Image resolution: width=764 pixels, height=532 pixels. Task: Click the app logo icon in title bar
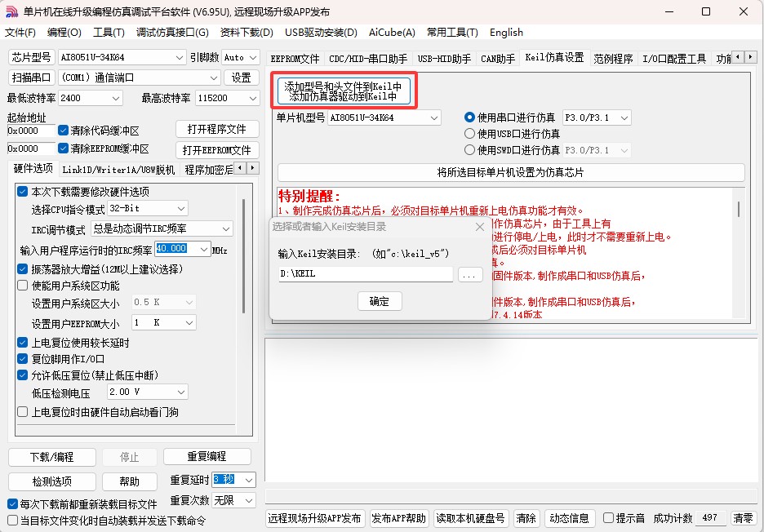[11, 11]
